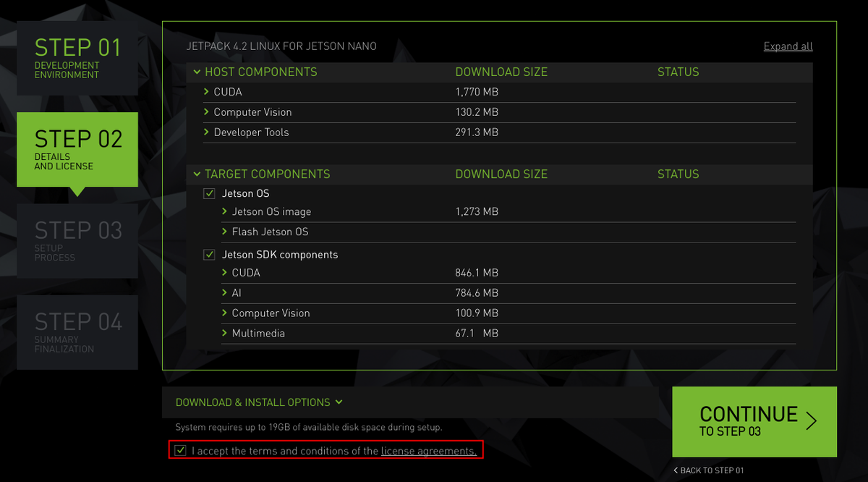Uncheck the Jetson SDK components checkbox
Image resolution: width=868 pixels, height=482 pixels.
[x=209, y=255]
